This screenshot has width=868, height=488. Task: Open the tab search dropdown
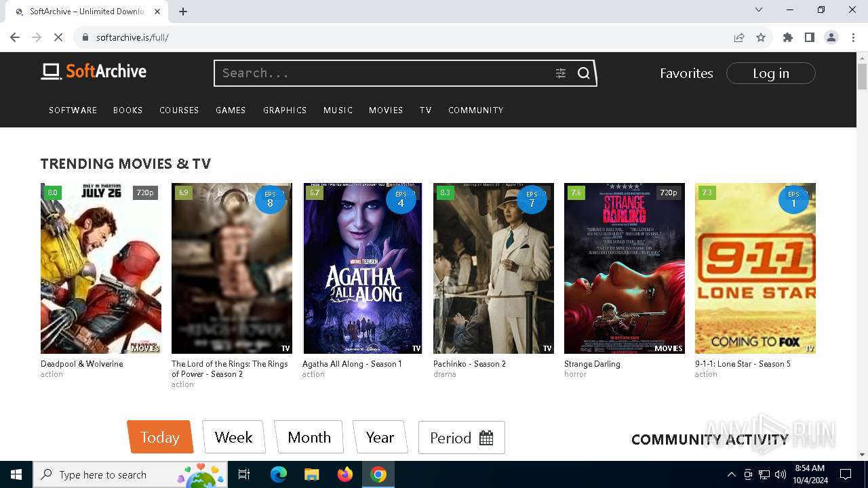pos(759,9)
